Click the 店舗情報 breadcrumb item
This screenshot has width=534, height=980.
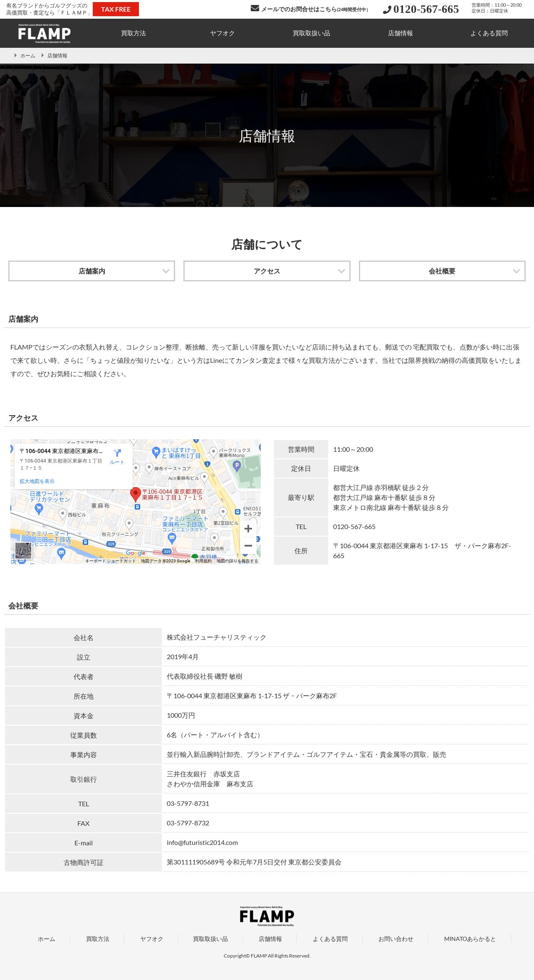(57, 56)
